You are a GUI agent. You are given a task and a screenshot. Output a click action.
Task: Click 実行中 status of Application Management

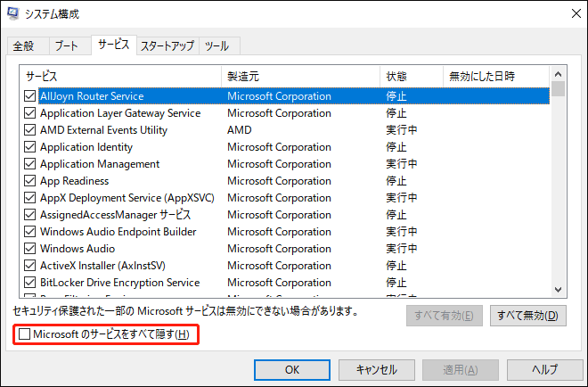pos(402,164)
